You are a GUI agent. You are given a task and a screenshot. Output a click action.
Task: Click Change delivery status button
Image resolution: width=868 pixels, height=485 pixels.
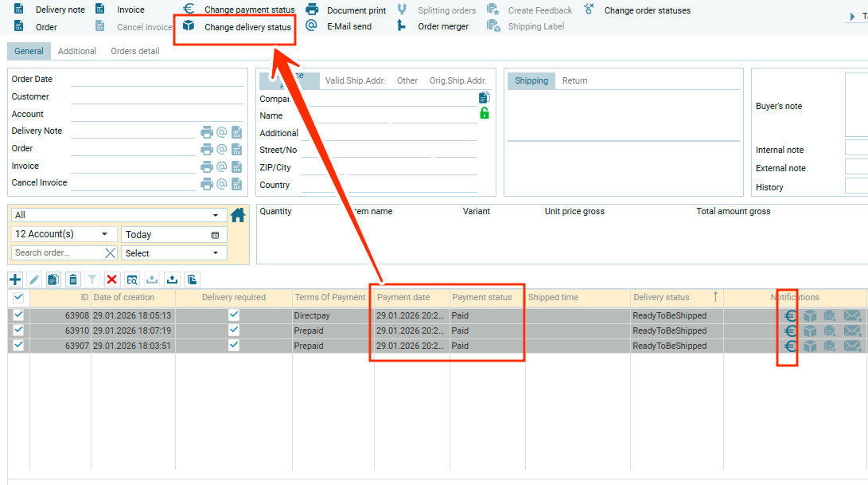(247, 27)
